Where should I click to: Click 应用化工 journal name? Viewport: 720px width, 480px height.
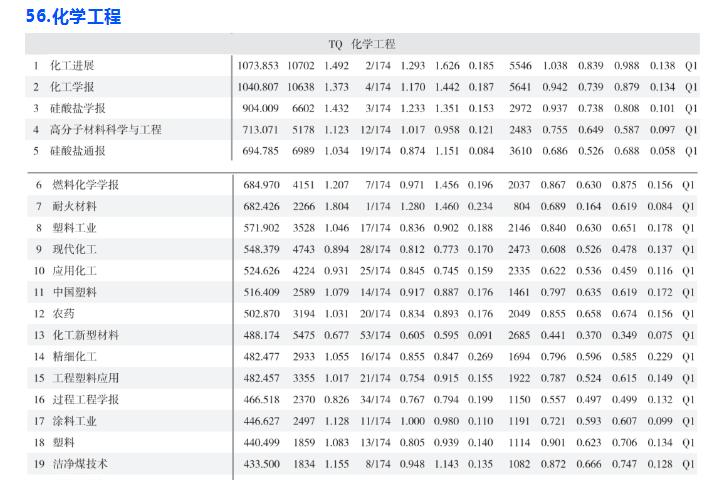(74, 270)
